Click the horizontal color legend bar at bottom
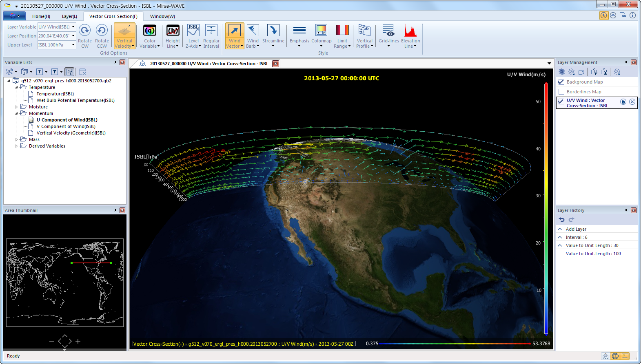The width and height of the screenshot is (641, 364). coord(455,344)
